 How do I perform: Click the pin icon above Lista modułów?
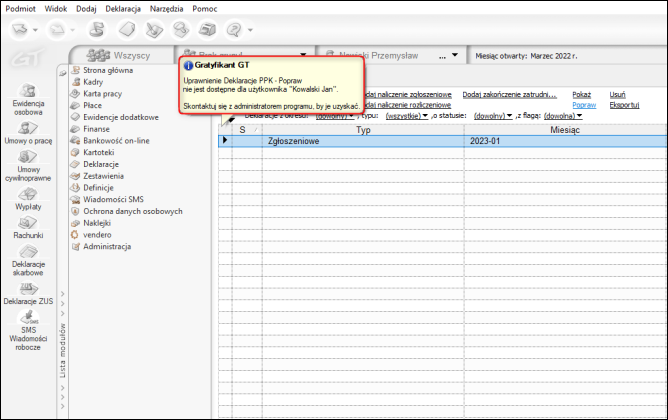click(x=63, y=73)
